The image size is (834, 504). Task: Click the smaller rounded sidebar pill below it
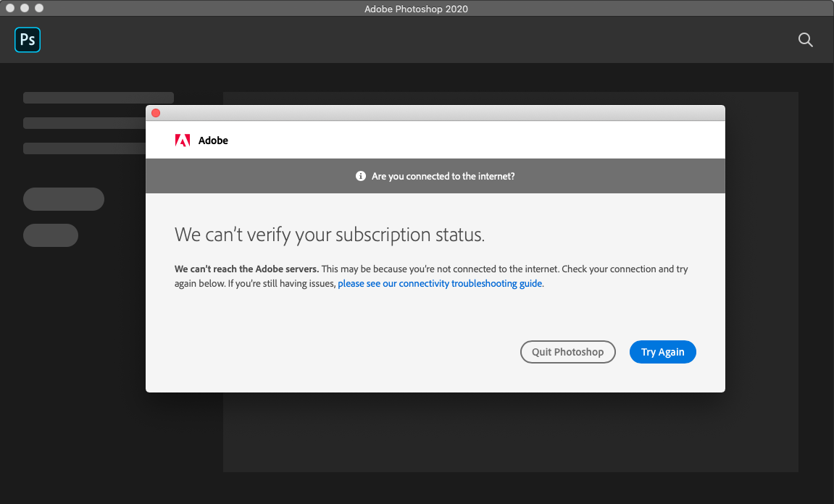point(50,235)
